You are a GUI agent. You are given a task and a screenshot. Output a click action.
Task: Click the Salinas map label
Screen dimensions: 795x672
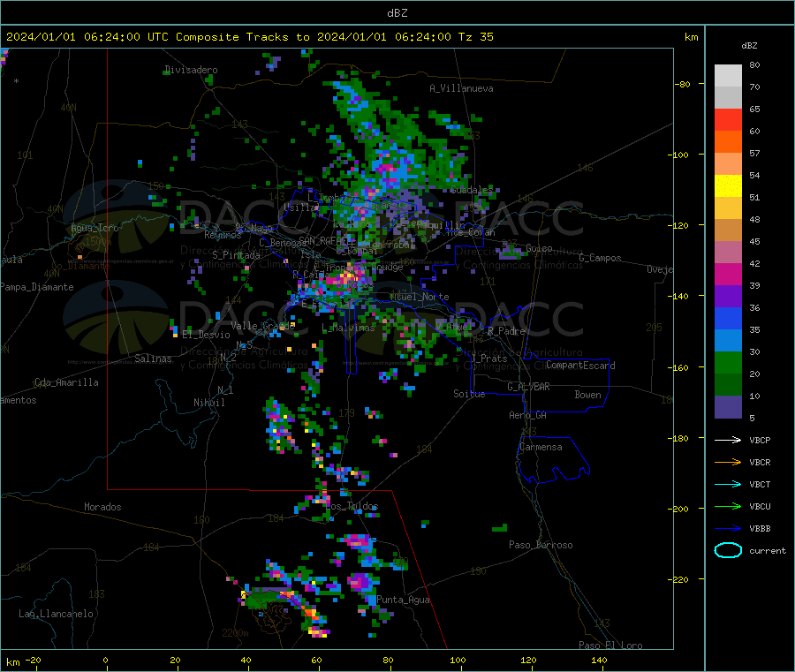click(x=153, y=359)
